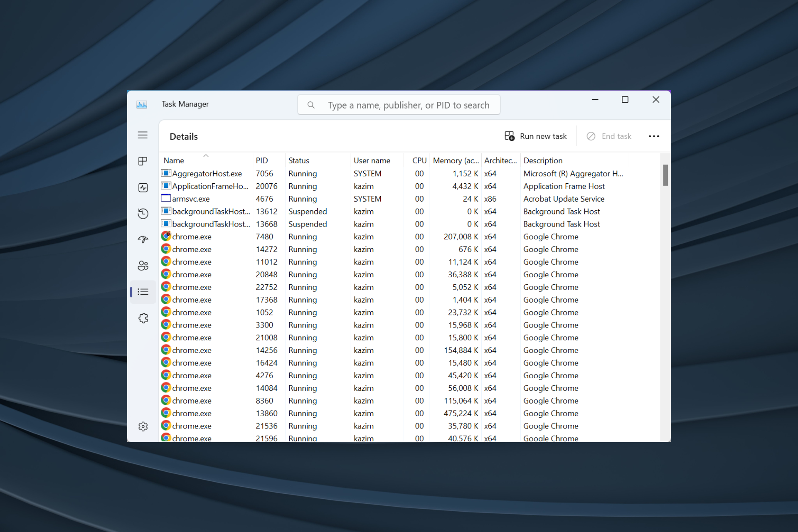798x532 pixels.
Task: Open the Startup apps page icon
Action: coord(143,239)
